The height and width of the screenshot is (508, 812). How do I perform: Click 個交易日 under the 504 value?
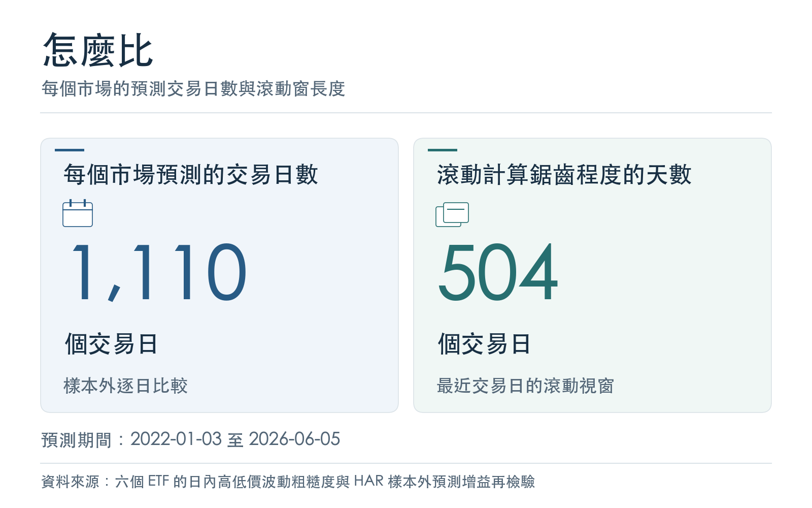[x=485, y=344]
